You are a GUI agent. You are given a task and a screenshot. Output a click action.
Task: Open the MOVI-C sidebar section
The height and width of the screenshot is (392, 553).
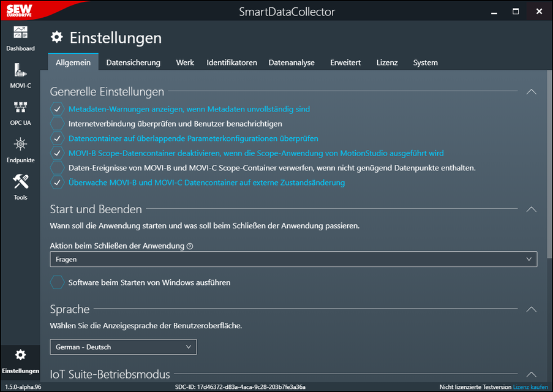20,75
